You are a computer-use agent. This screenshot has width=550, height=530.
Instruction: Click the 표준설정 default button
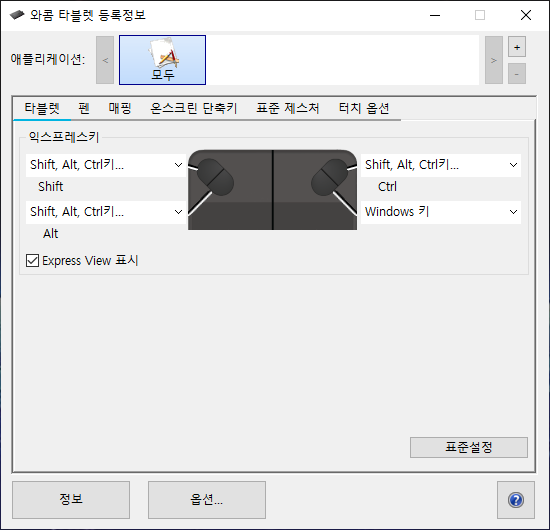(469, 447)
